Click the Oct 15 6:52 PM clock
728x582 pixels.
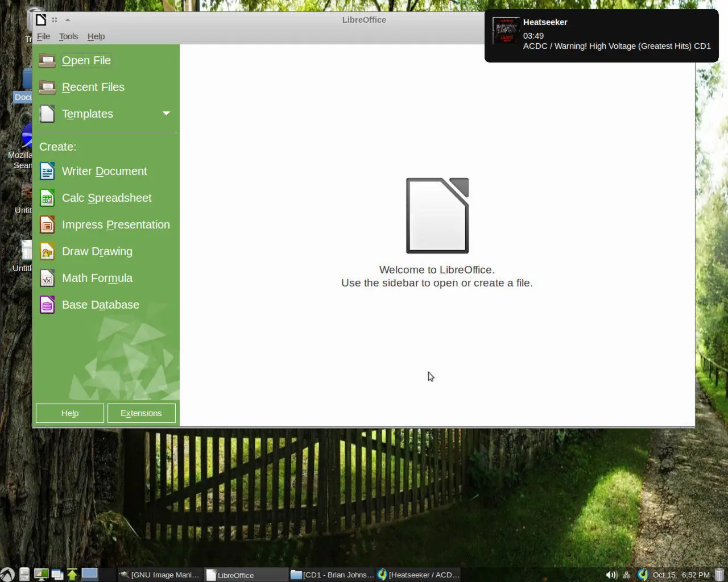pyautogui.click(x=681, y=575)
